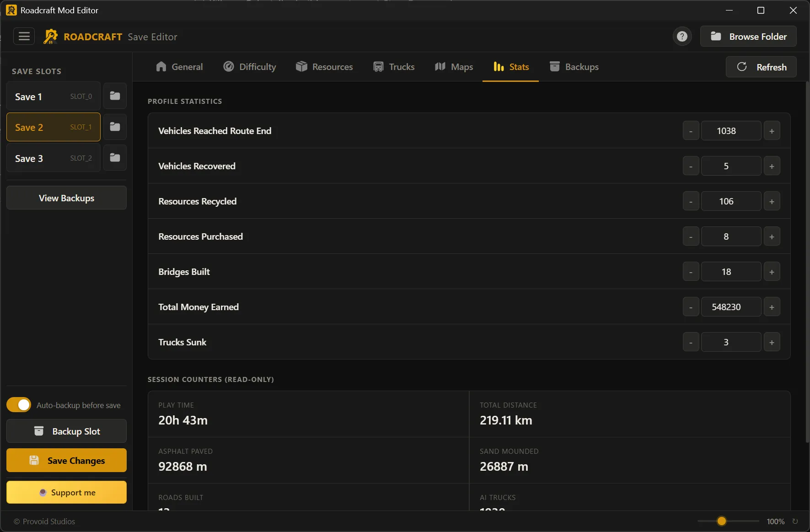Decrease Total Money Earned value
Viewport: 810px width, 532px height.
[x=691, y=307]
